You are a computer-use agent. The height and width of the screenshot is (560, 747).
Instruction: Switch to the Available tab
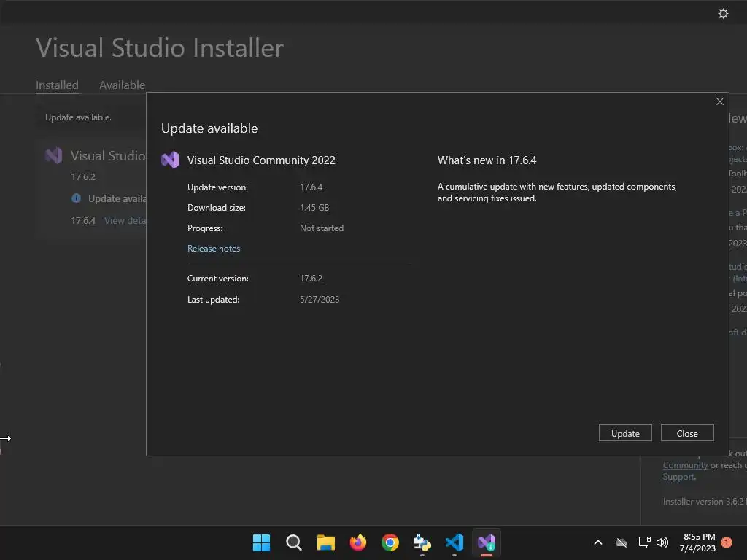pos(122,85)
